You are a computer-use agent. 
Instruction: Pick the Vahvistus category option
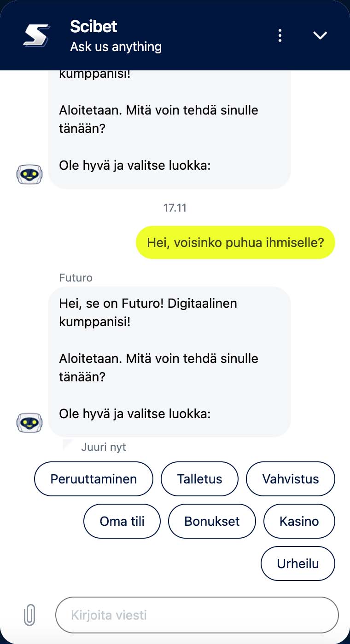pos(291,479)
